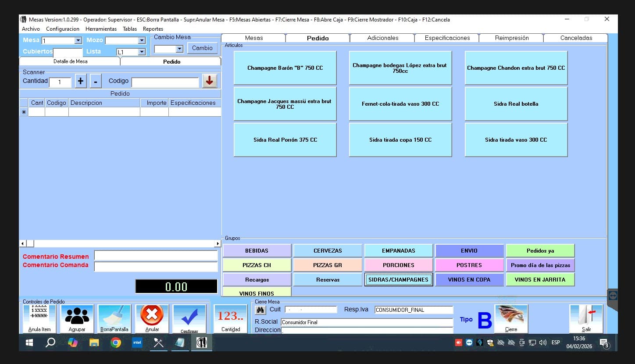
Task: Open the Tablas menu
Action: pos(130,29)
